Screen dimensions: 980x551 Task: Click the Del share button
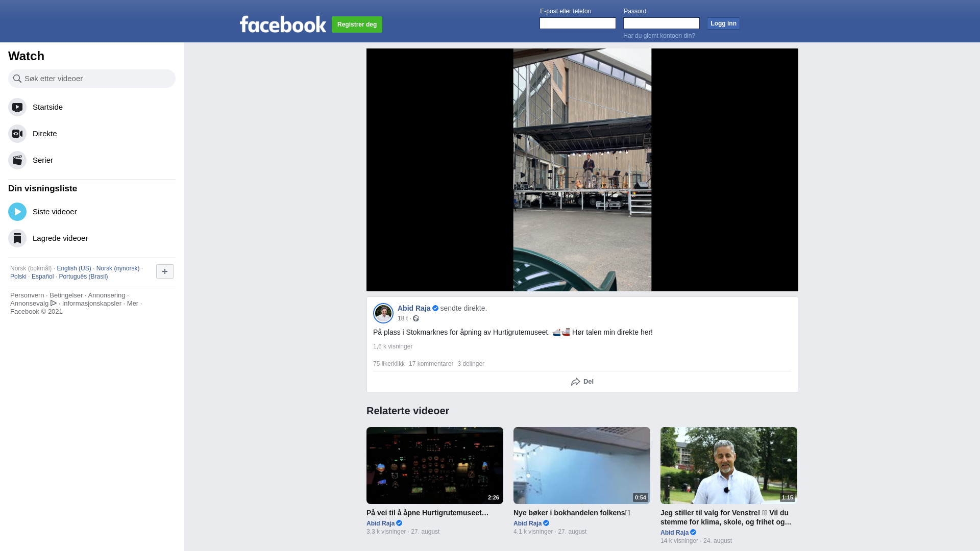(582, 382)
